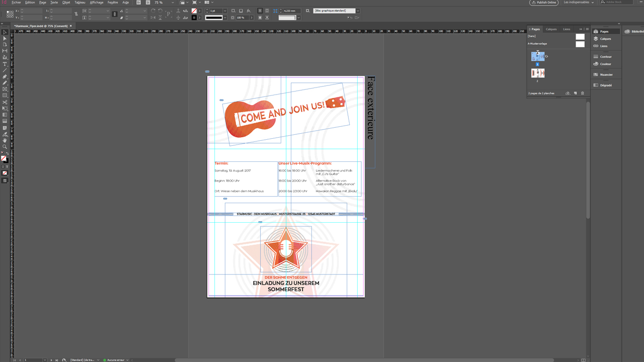Select the Zoom magnifier tool

click(5, 147)
